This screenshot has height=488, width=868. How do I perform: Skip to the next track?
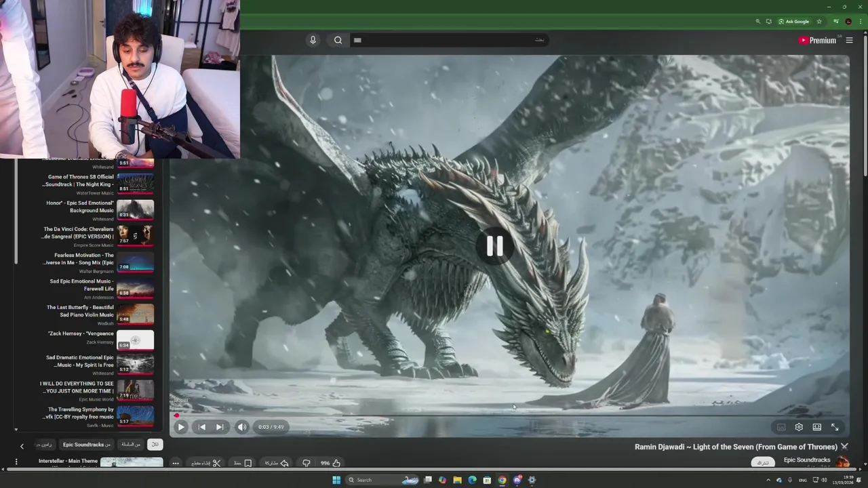tap(220, 427)
